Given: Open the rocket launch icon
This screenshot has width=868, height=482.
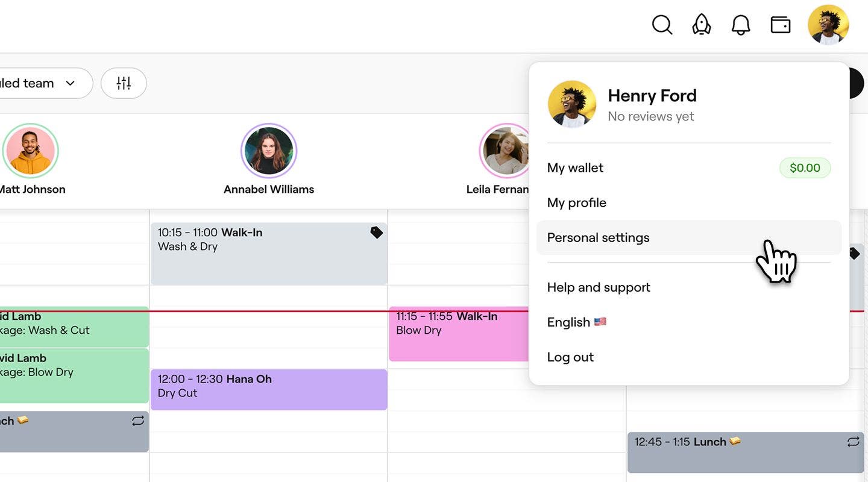Looking at the screenshot, I should pyautogui.click(x=701, y=25).
